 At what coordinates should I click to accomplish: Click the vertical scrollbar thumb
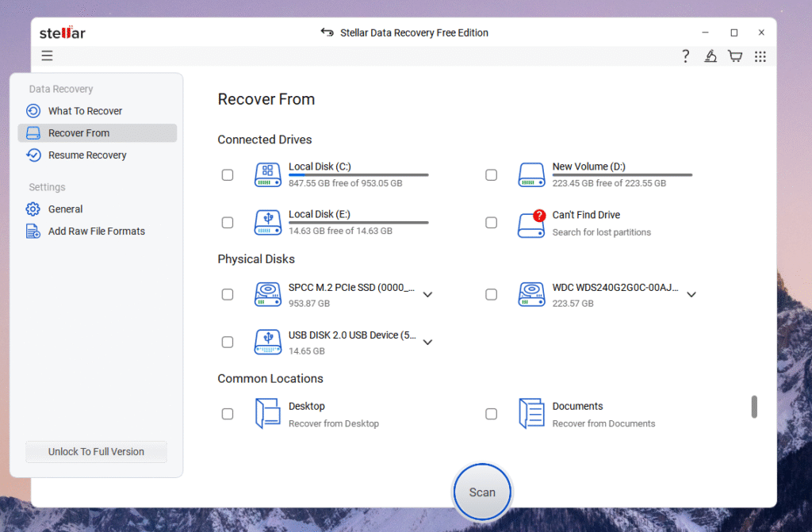(754, 407)
